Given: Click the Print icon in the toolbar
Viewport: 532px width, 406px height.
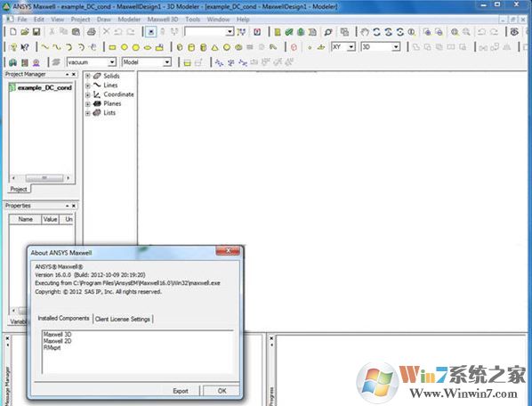Looking at the screenshot, I should pos(92,32).
